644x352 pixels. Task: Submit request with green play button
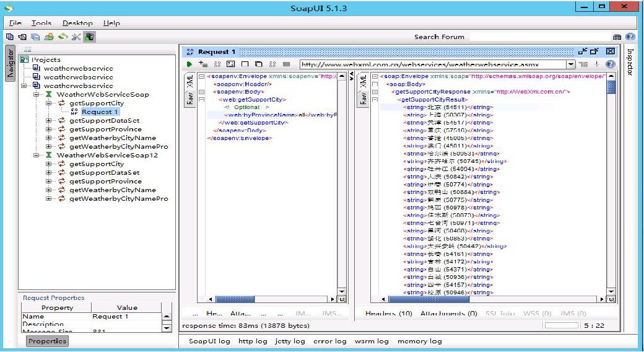pyautogui.click(x=189, y=64)
